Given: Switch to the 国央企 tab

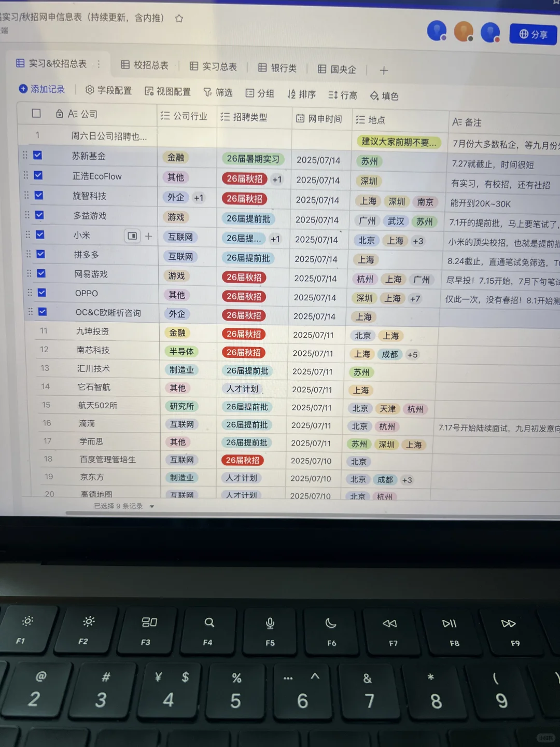Looking at the screenshot, I should (337, 69).
